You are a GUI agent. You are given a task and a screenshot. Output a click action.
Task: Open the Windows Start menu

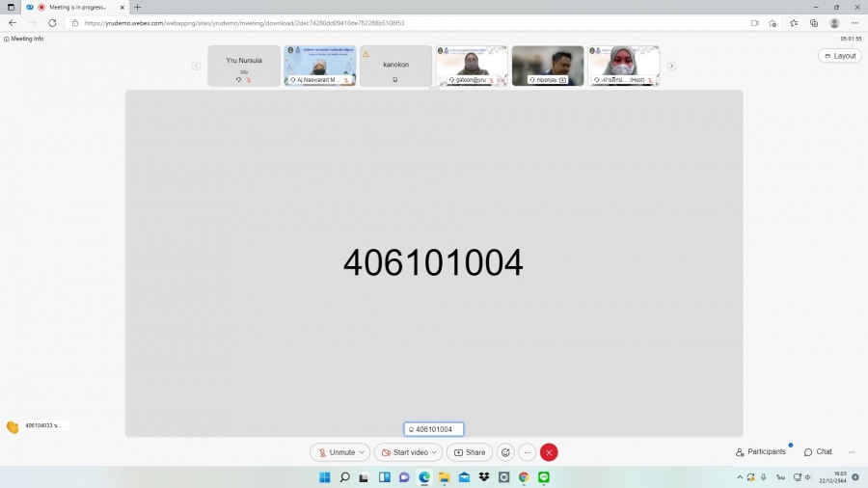tap(324, 477)
